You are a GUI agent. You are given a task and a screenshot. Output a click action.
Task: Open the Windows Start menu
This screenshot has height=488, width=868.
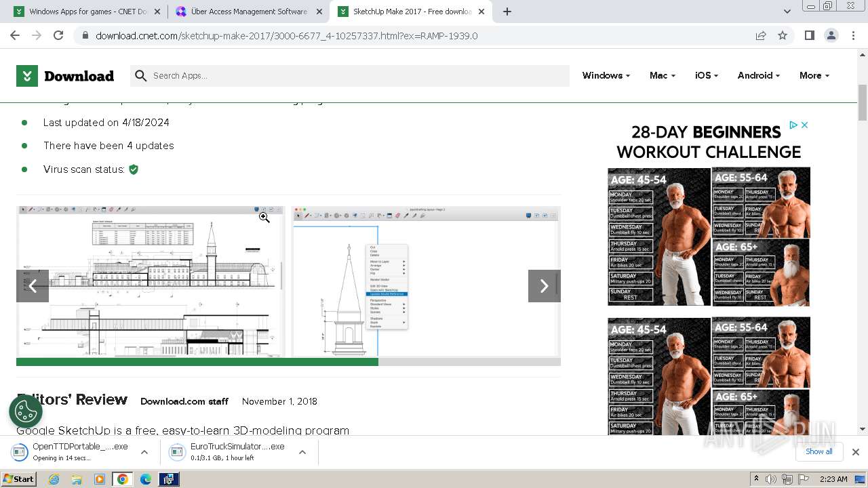point(18,479)
